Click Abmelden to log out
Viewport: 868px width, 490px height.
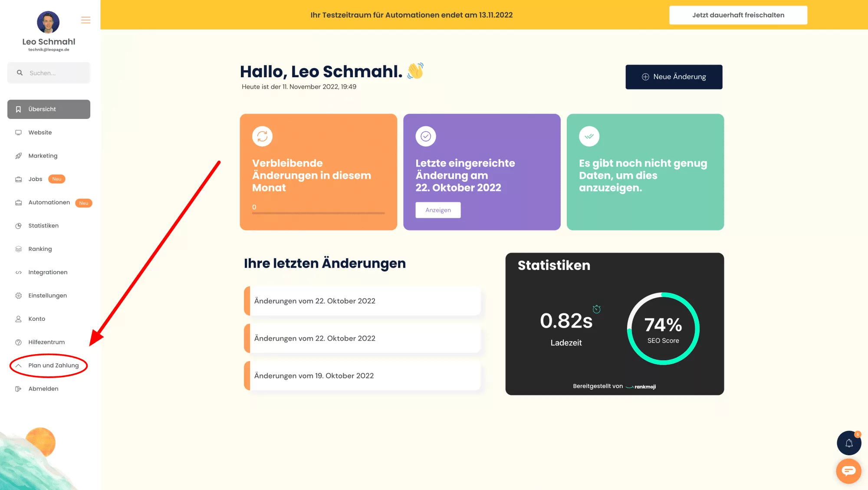tap(43, 389)
